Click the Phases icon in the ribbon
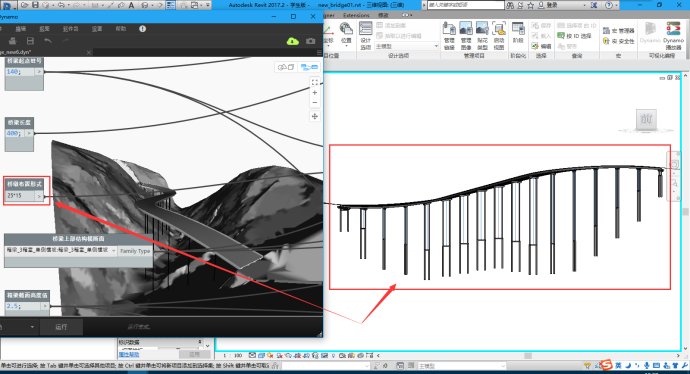This screenshot has height=374, width=690. click(x=518, y=34)
